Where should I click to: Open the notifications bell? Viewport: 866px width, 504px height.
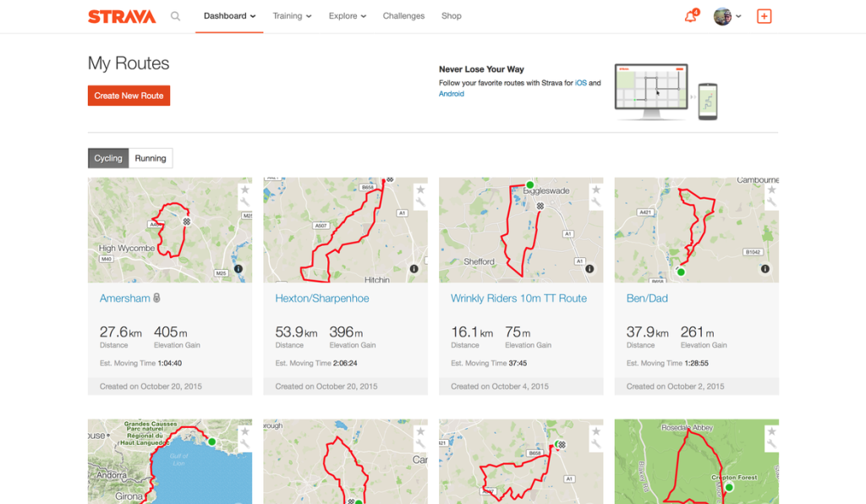tap(691, 16)
